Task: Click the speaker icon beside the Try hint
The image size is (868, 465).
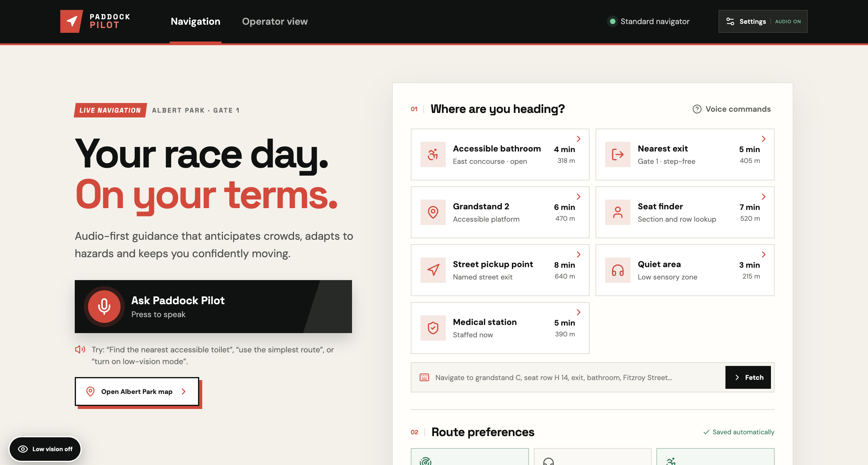Action: pyautogui.click(x=80, y=350)
